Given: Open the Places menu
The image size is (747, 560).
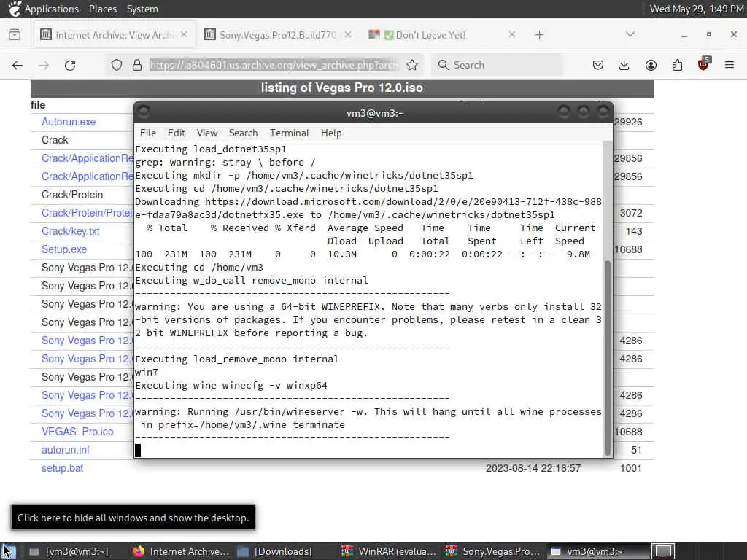Looking at the screenshot, I should point(102,9).
